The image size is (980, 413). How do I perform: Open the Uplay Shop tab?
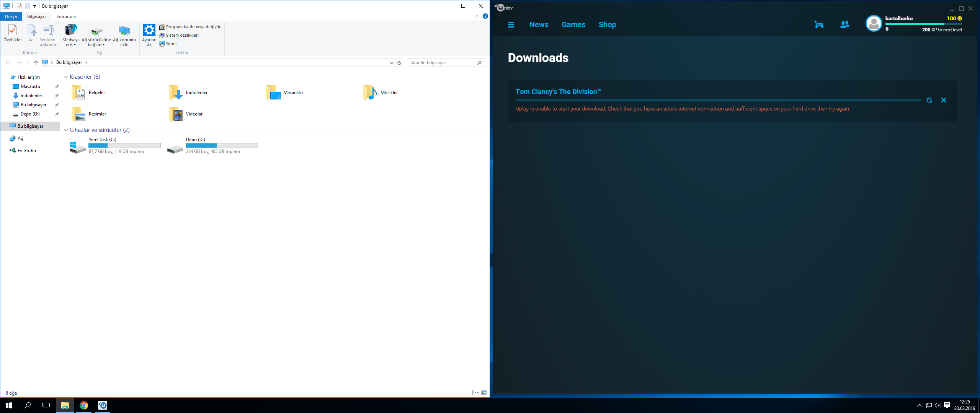607,25
